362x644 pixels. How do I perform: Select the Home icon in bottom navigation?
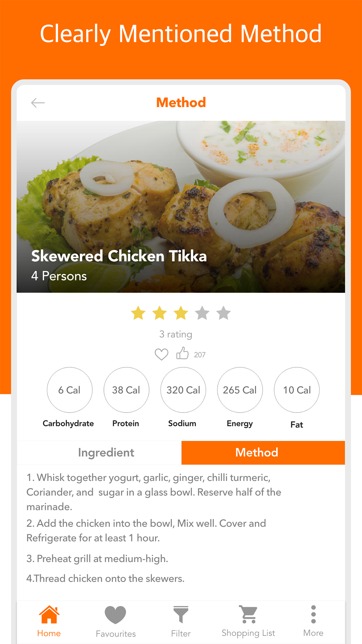pyautogui.click(x=49, y=617)
